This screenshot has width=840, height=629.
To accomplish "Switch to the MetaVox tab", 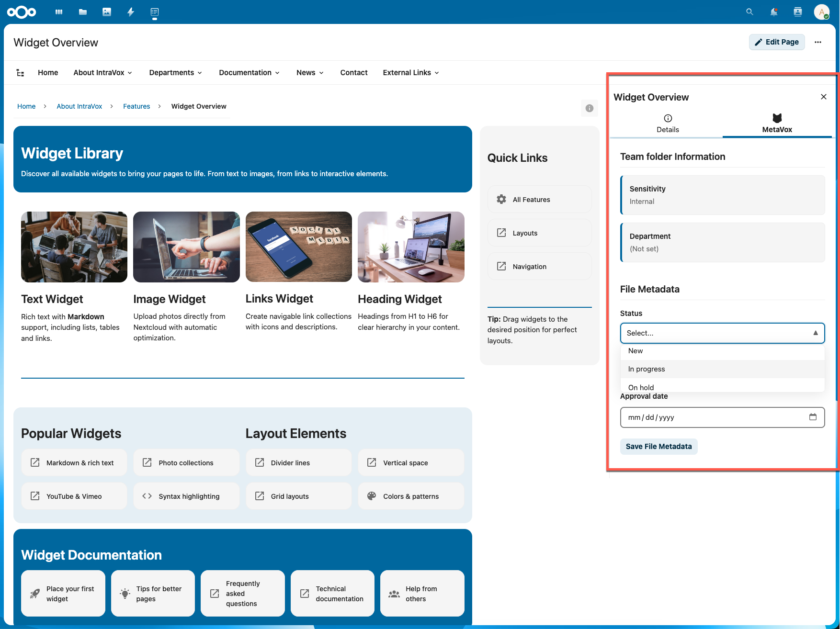I will pyautogui.click(x=776, y=124).
